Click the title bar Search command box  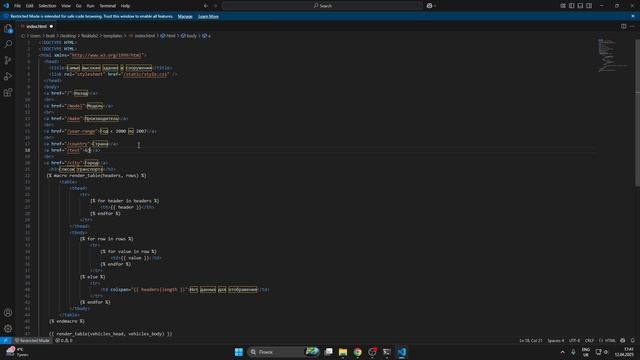click(x=322, y=6)
